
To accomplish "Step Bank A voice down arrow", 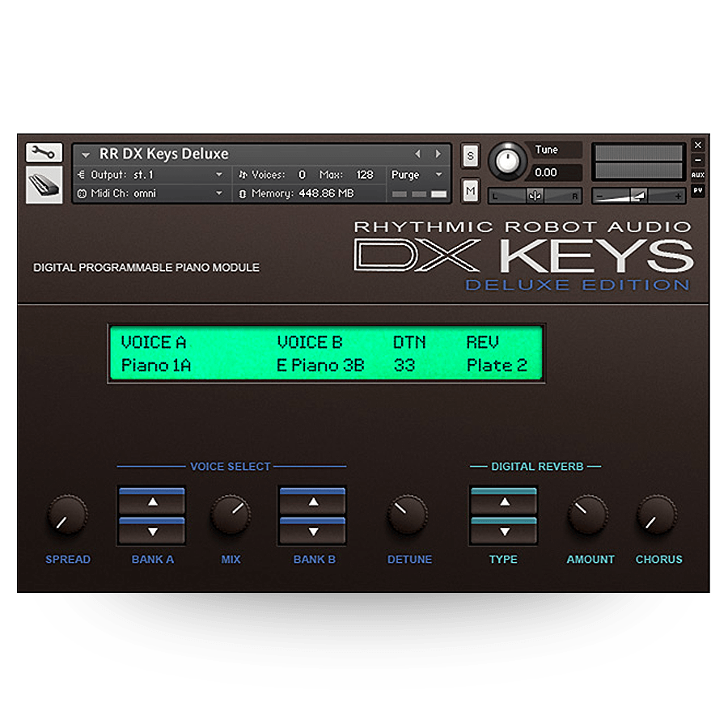I will [x=152, y=531].
